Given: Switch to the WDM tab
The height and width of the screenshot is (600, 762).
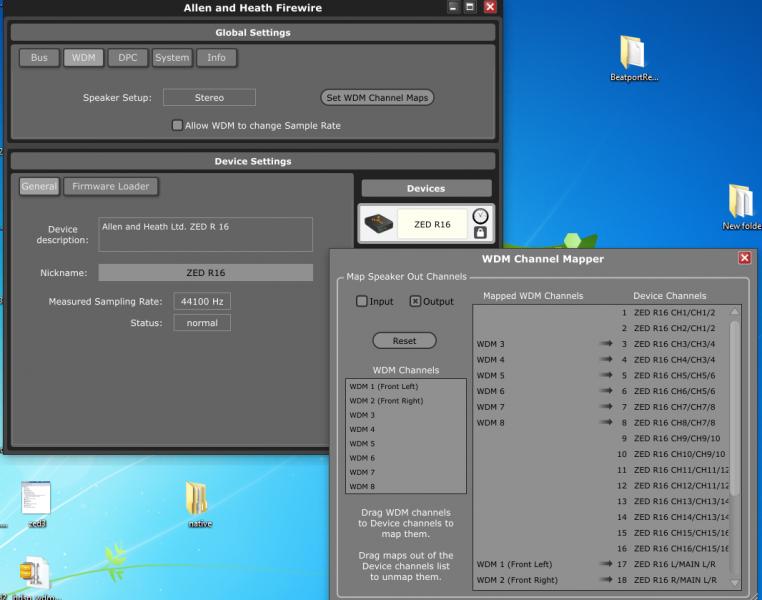Looking at the screenshot, I should pyautogui.click(x=84, y=57).
